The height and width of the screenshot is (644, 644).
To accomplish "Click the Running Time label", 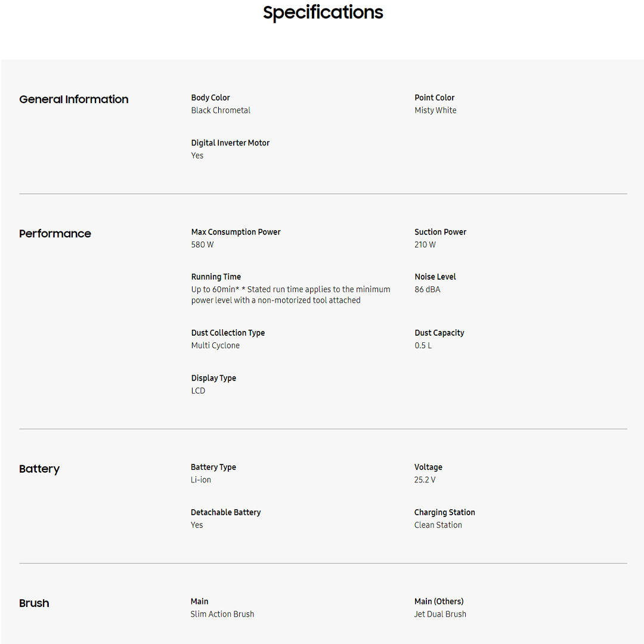I will point(216,277).
